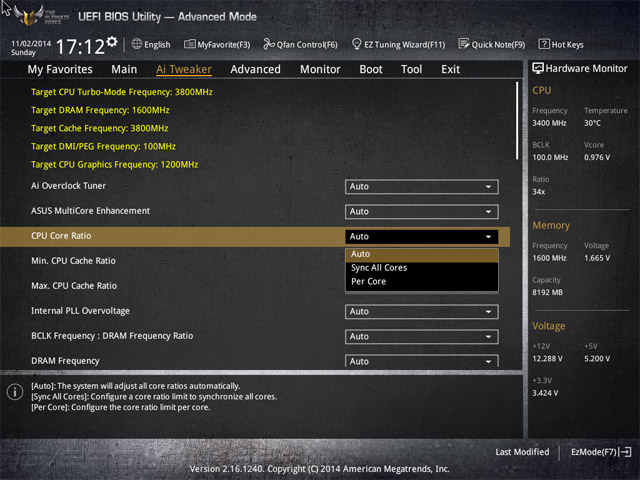Image resolution: width=640 pixels, height=480 pixels.
Task: Click Target DRAM Frequency: 1600MHz text
Action: (x=100, y=110)
